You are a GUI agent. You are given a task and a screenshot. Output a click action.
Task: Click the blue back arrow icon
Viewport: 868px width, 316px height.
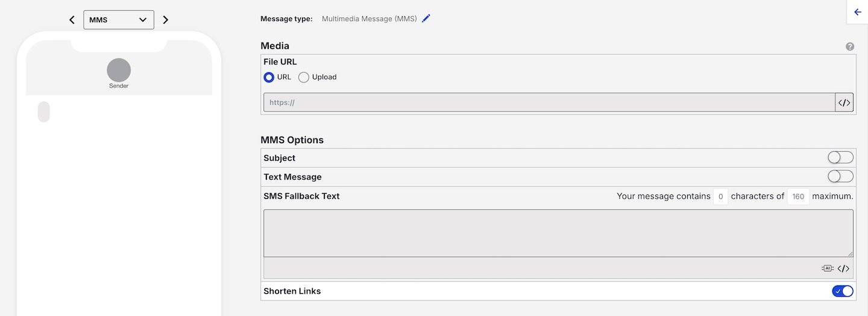(858, 12)
